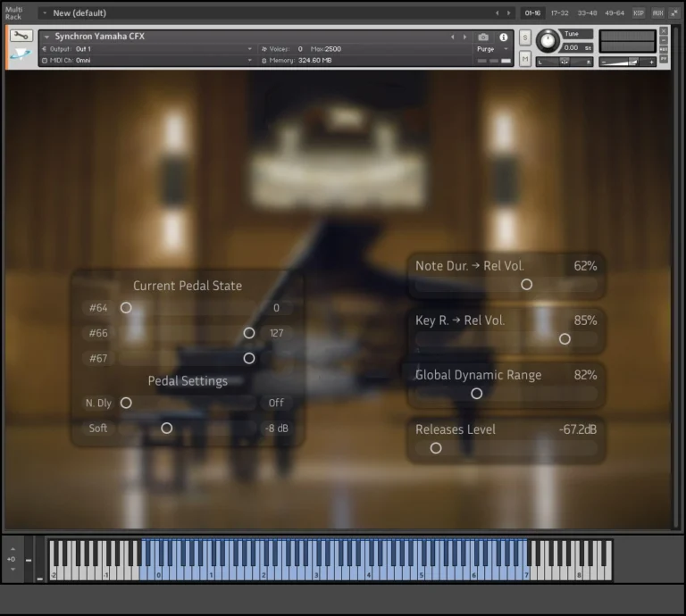Viewport: 686px width, 616px height.
Task: Toggle the PV button on the instrument header
Action: coord(664,59)
